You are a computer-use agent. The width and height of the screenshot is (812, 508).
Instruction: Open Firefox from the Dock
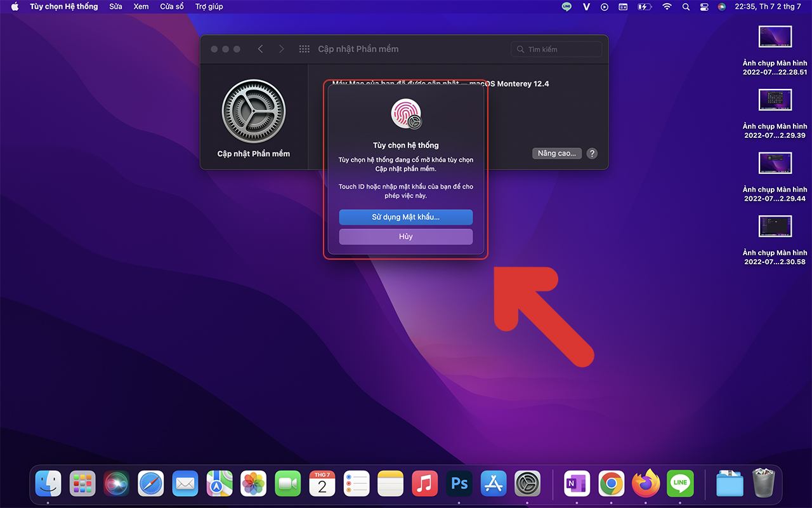pyautogui.click(x=646, y=484)
